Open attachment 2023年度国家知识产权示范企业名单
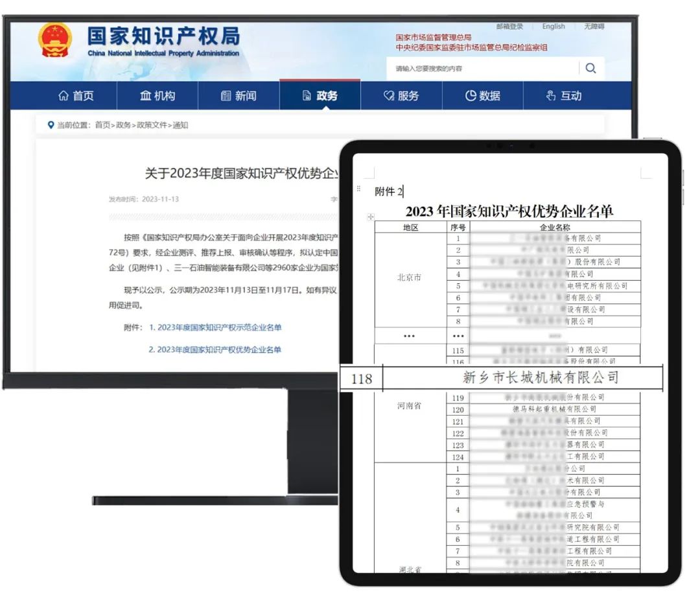Image resolution: width=700 pixels, height=601 pixels. pyautogui.click(x=219, y=327)
